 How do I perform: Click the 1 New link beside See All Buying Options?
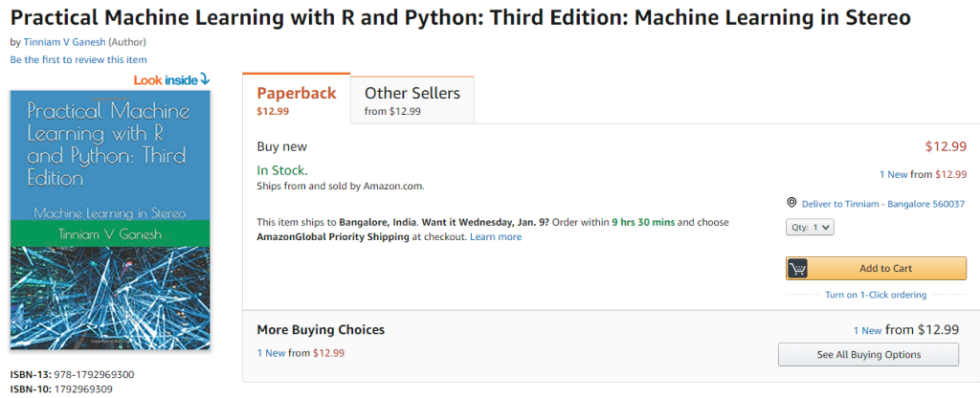867,331
